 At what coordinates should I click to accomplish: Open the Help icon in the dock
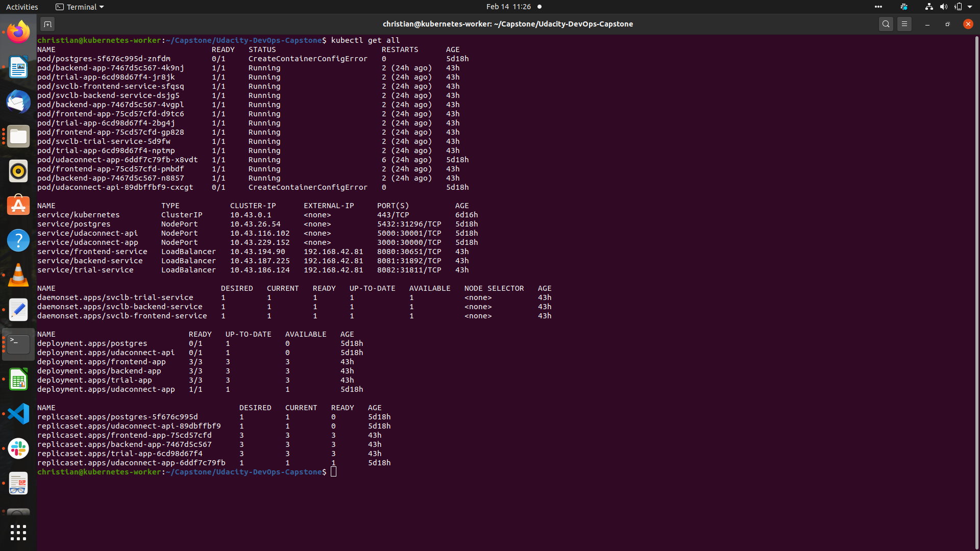18,240
